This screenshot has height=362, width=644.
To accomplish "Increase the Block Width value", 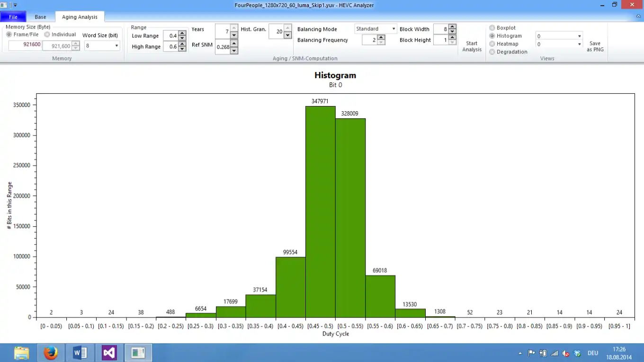I will point(452,26).
